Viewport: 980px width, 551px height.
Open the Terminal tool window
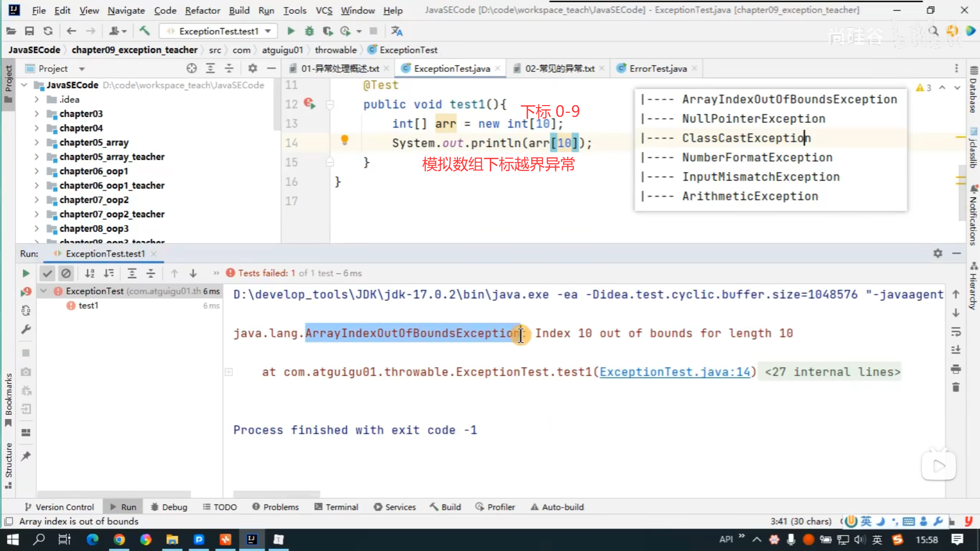click(x=336, y=507)
